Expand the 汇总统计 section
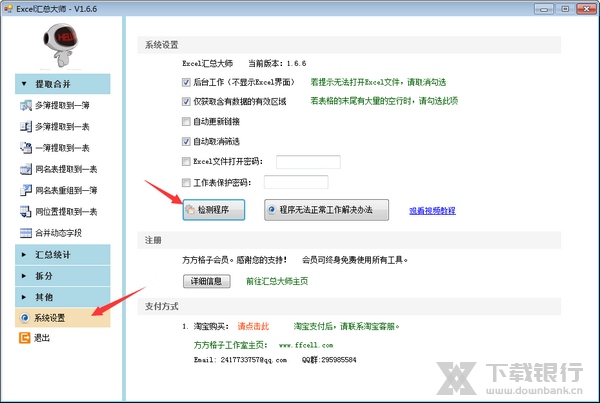This screenshot has height=403, width=600. 63,255
